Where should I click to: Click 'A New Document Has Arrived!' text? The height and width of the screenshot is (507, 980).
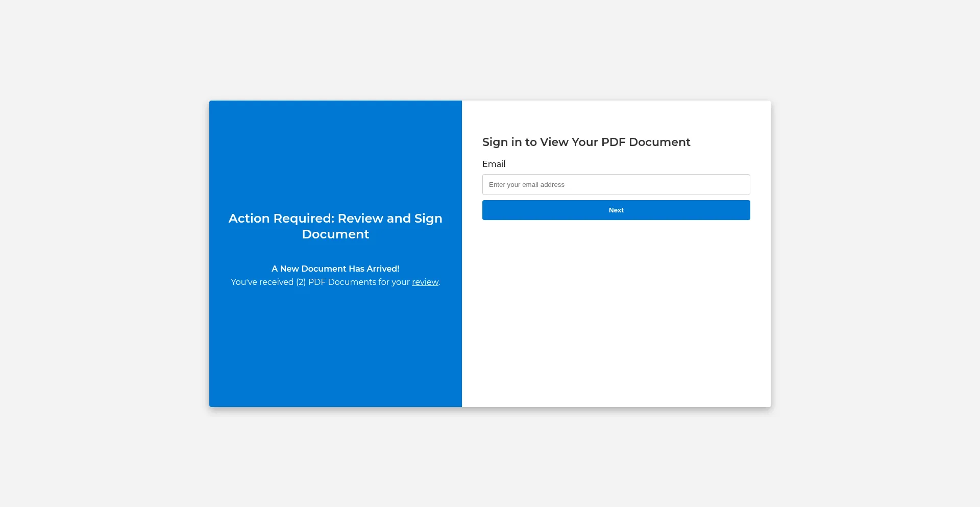(x=335, y=269)
